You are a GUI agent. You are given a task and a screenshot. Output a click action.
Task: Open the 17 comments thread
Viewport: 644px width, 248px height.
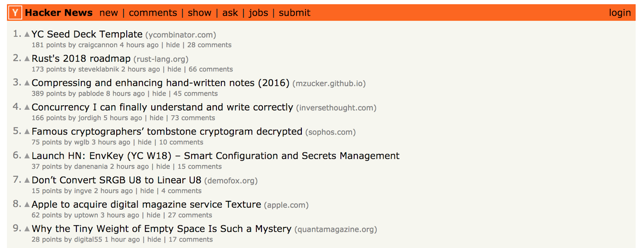click(191, 240)
